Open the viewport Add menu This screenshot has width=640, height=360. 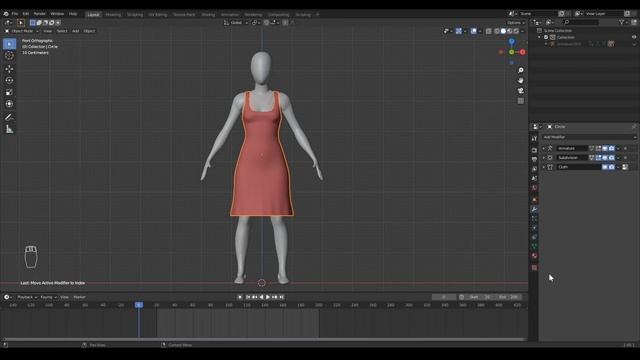pos(76,31)
